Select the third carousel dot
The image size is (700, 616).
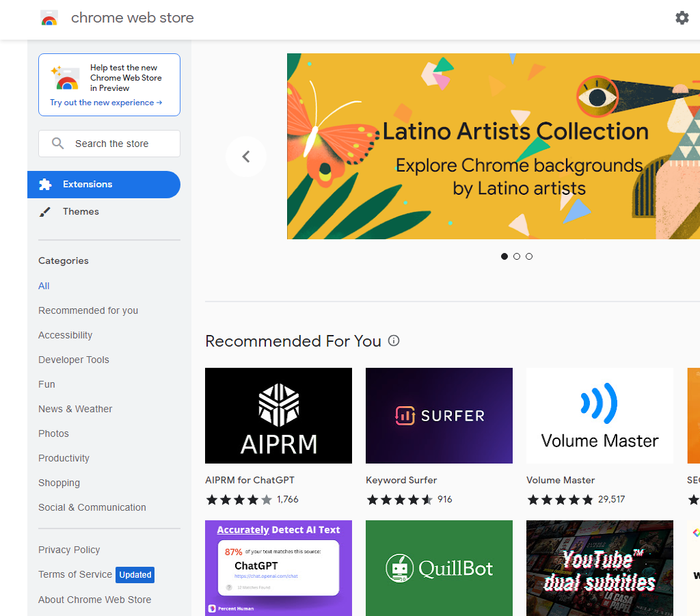(x=529, y=256)
